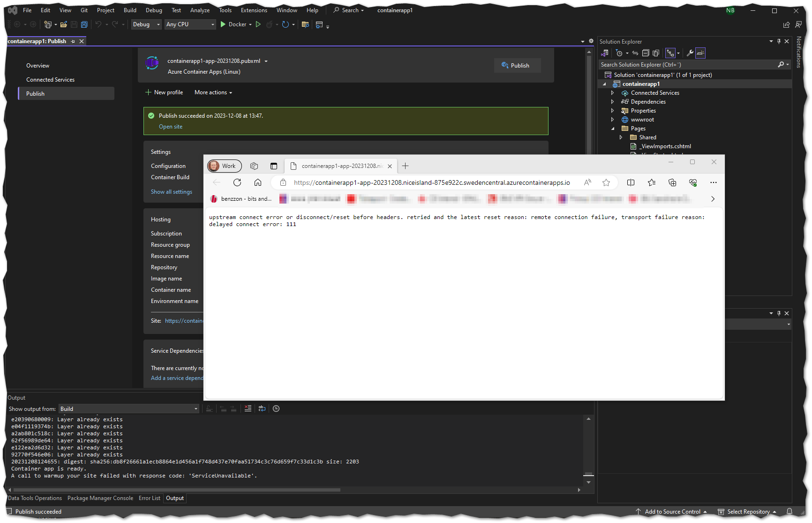This screenshot has width=812, height=523.
Task: Start Docker debugging with green play icon
Action: pos(223,24)
